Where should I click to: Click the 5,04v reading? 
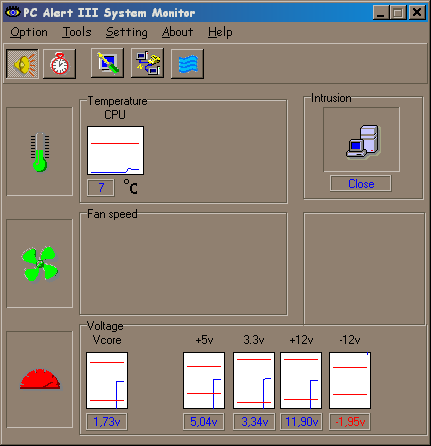(x=204, y=422)
